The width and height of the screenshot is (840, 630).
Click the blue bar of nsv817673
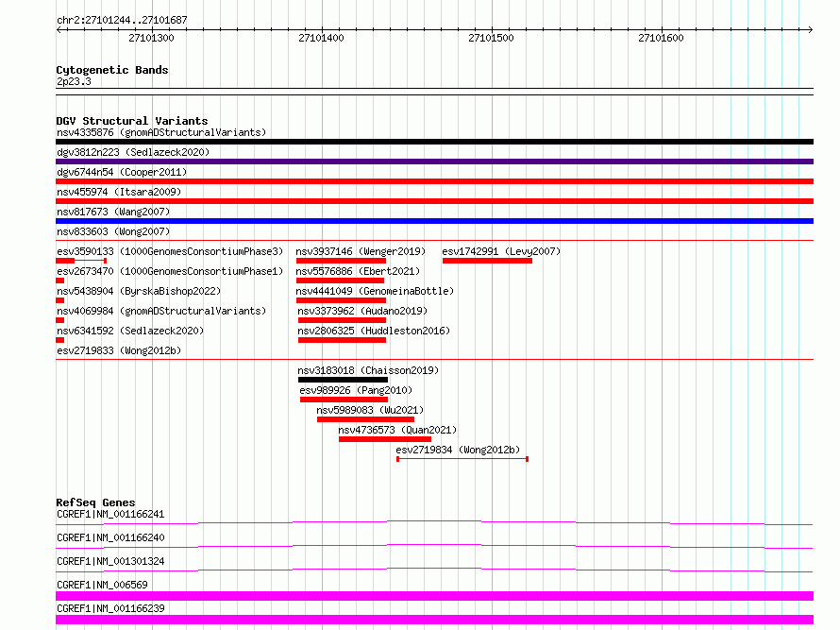[x=434, y=221]
